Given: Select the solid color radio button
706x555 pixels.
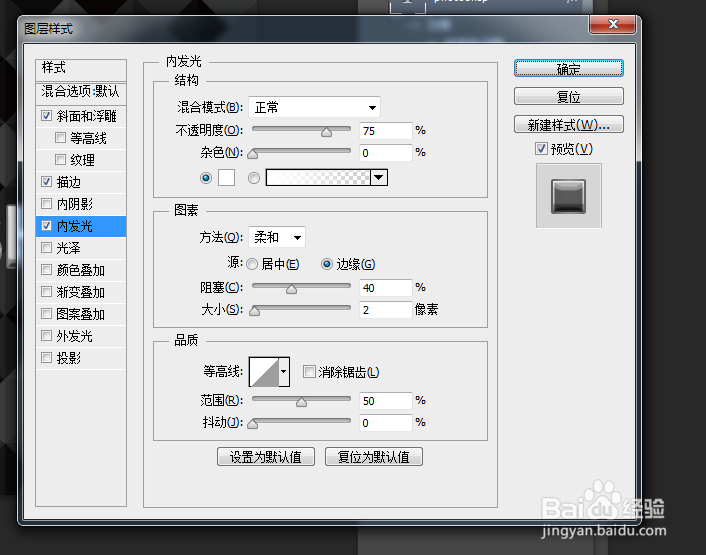Looking at the screenshot, I should [x=206, y=178].
